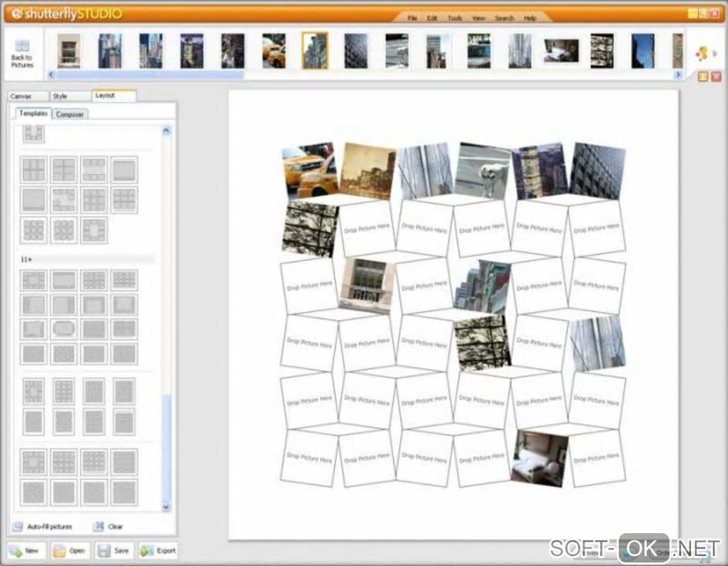Click template list scroll-up arrow
This screenshot has width=728, height=566.
pyautogui.click(x=166, y=131)
